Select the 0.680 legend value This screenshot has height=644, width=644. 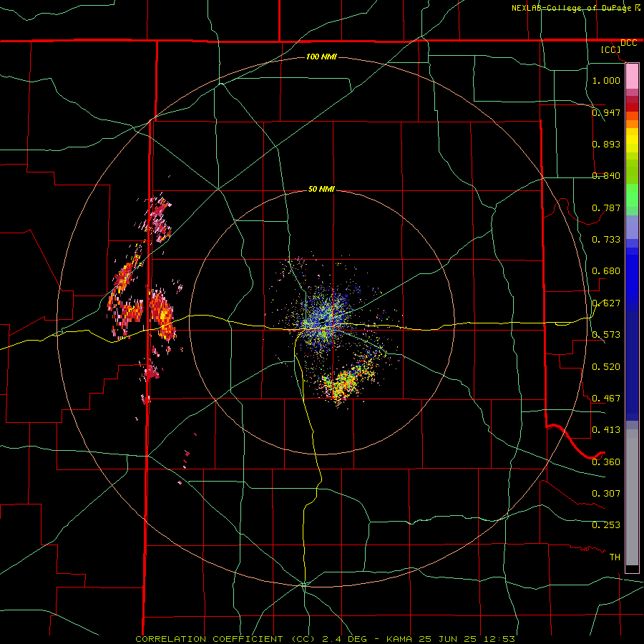point(606,271)
